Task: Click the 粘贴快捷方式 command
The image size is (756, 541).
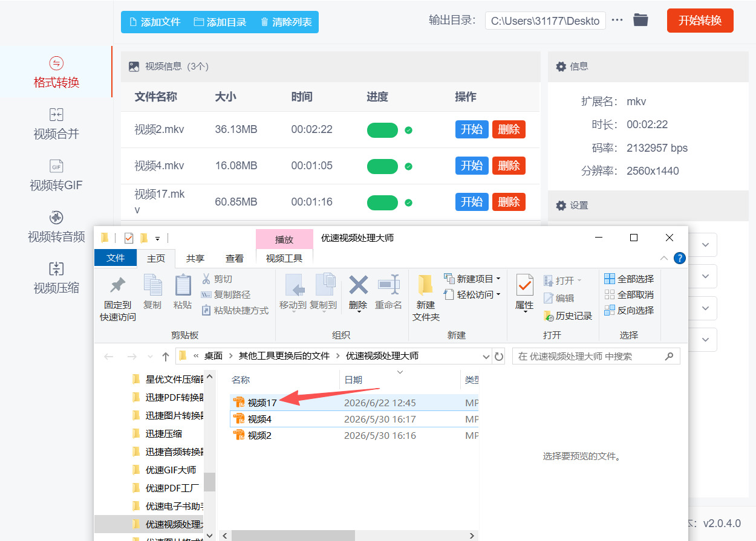Action: 235,311
